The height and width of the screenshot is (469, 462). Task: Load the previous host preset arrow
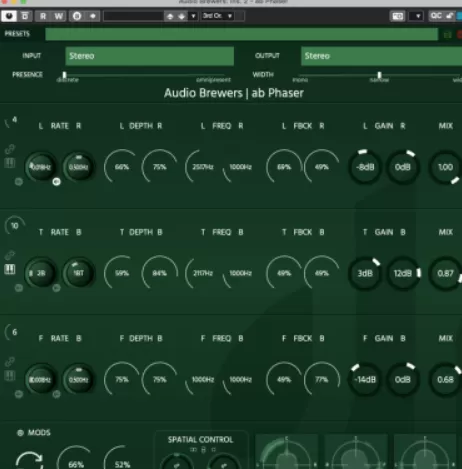170,16
